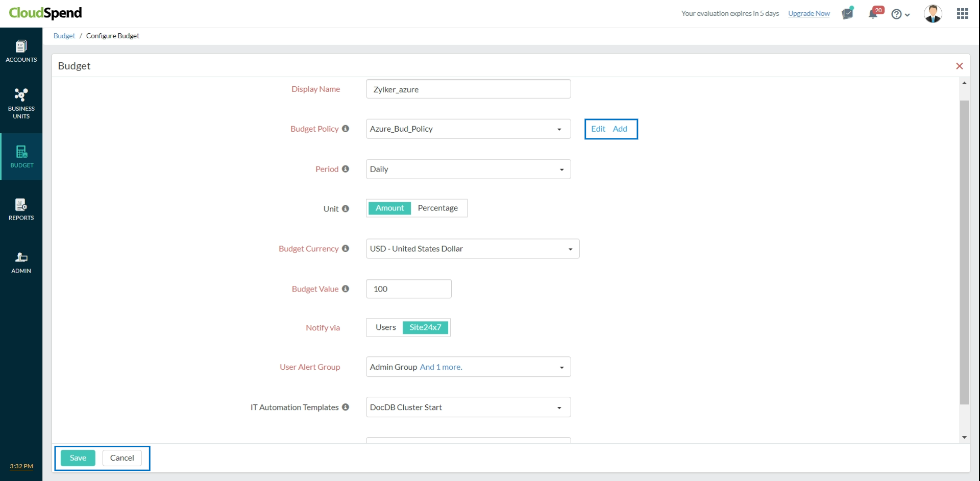The image size is (980, 481).
Task: Click the Budget Policy info icon
Action: click(x=346, y=129)
